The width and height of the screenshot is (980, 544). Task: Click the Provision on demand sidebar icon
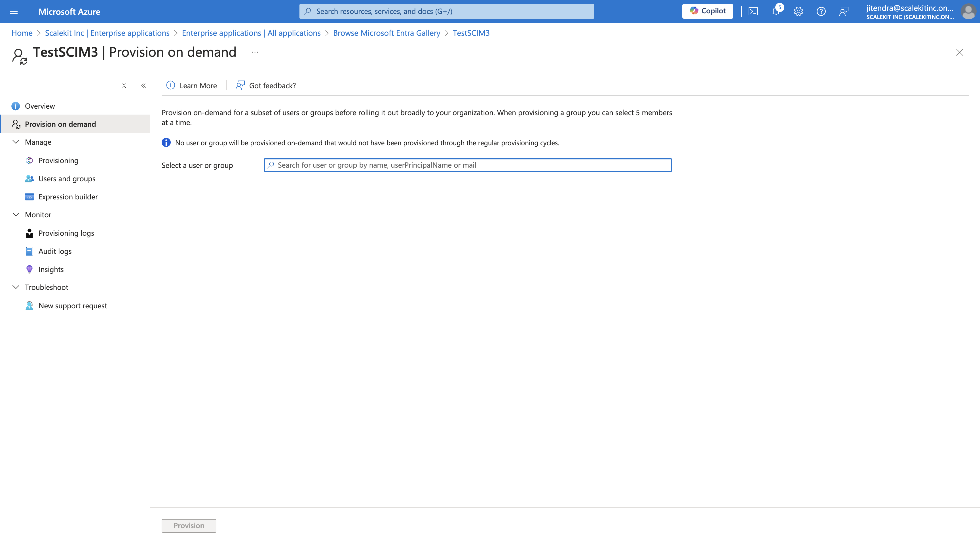tap(16, 124)
